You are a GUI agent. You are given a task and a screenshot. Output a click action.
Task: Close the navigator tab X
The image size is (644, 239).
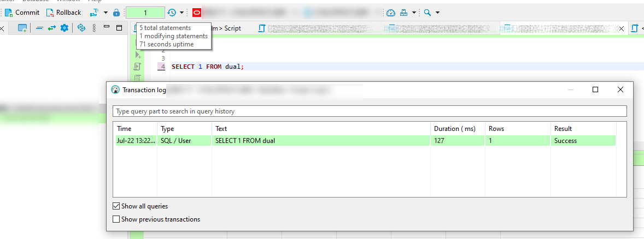[2, 28]
